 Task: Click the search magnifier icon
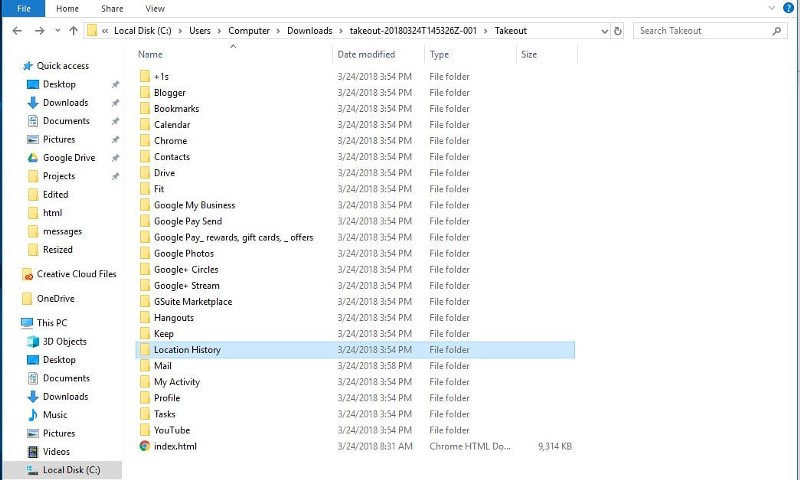(x=777, y=31)
